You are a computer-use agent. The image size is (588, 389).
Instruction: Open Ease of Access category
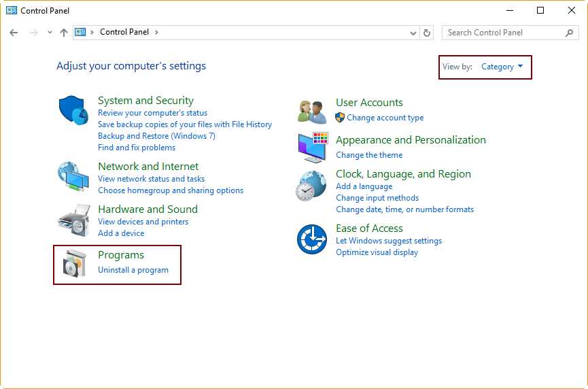pyautogui.click(x=369, y=228)
